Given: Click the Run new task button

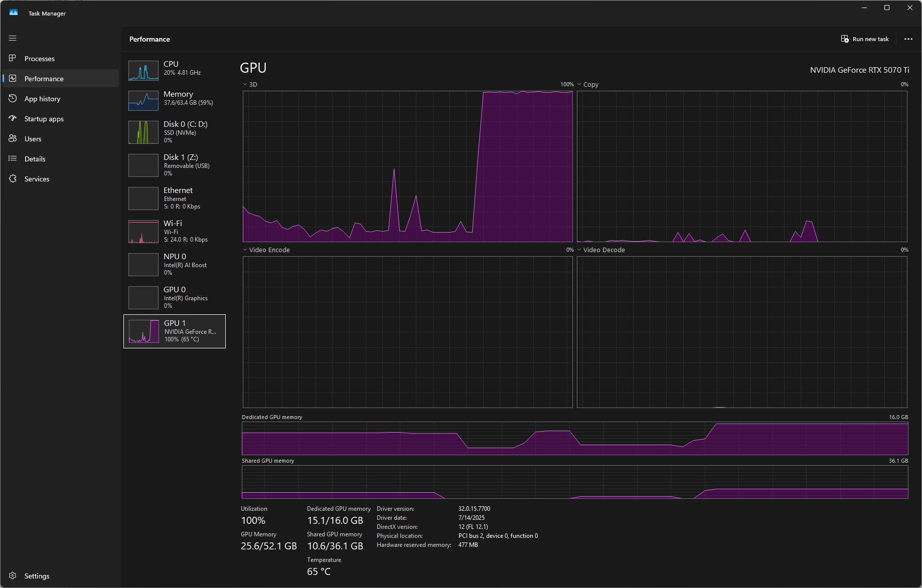Looking at the screenshot, I should [x=865, y=39].
